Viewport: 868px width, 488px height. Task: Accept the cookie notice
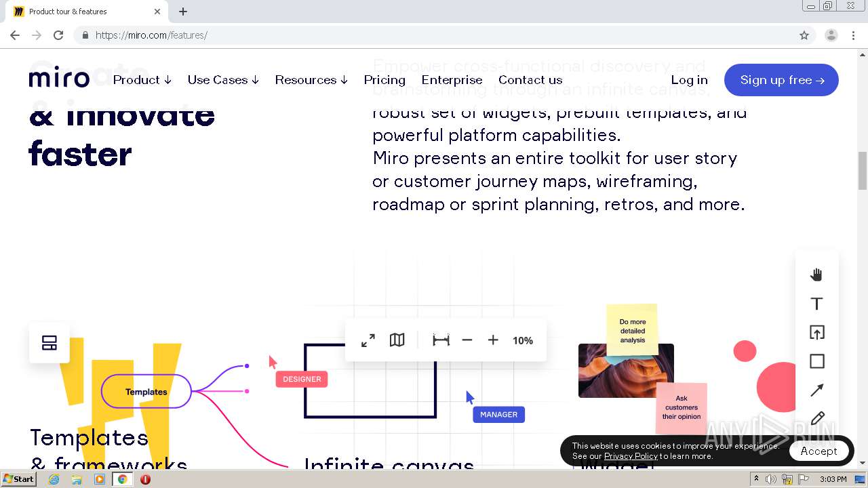[x=818, y=451]
